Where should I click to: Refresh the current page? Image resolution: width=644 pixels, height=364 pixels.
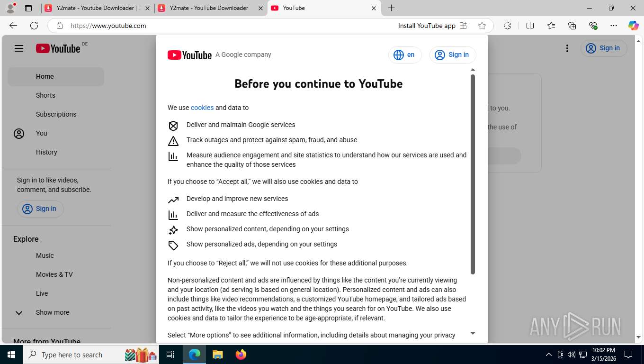(x=34, y=26)
